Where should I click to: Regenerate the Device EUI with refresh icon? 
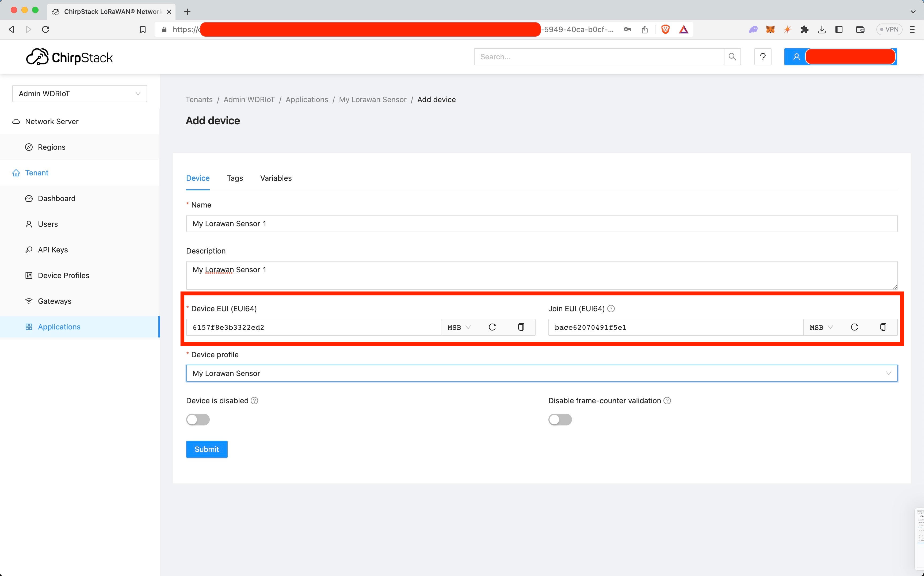(x=492, y=327)
